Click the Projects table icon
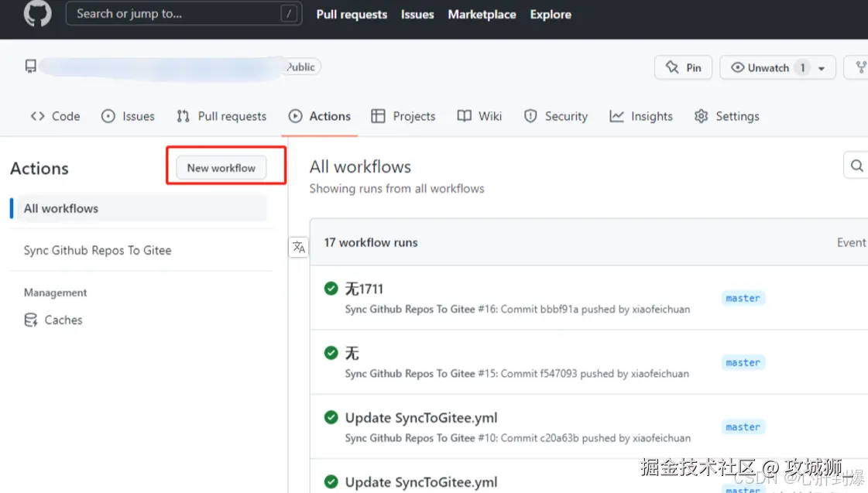The image size is (868, 493). (x=378, y=116)
